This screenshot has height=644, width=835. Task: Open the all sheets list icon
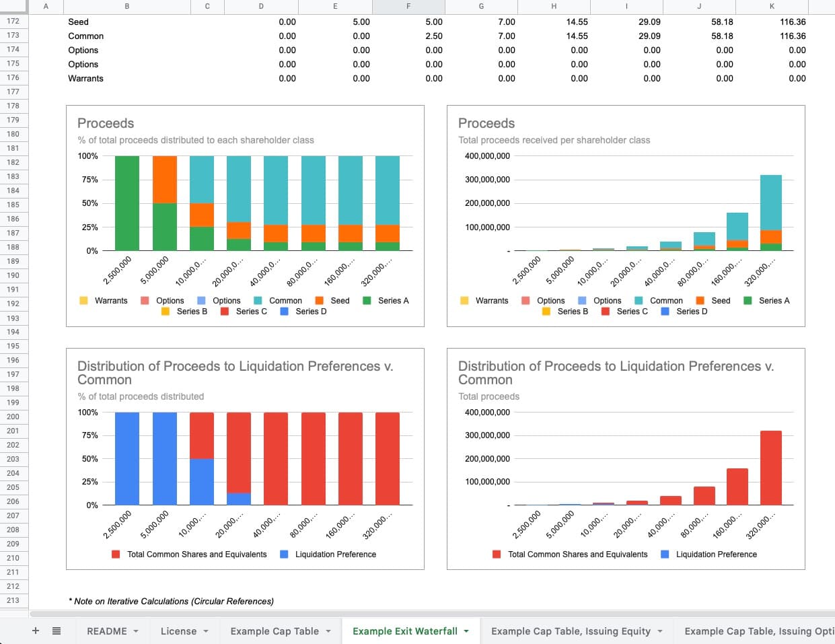[x=57, y=631]
